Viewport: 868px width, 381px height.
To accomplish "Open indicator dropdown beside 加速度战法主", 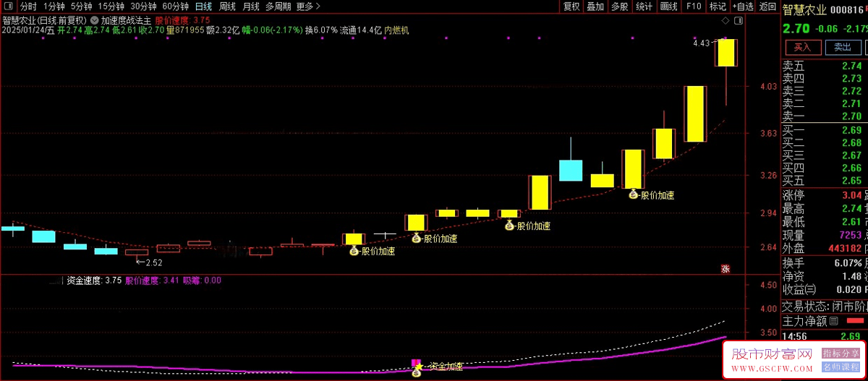I will point(95,21).
